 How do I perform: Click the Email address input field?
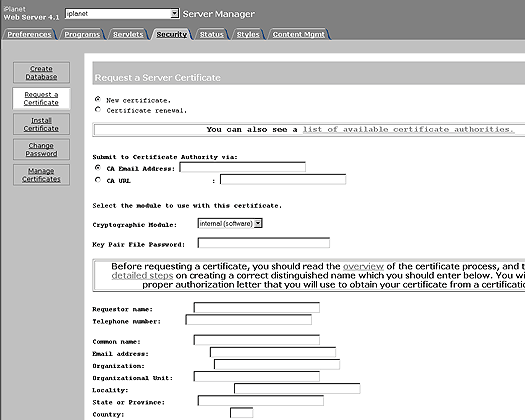[x=273, y=352]
